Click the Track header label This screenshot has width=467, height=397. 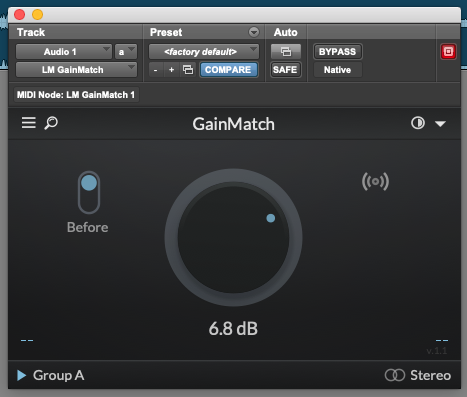click(x=31, y=32)
